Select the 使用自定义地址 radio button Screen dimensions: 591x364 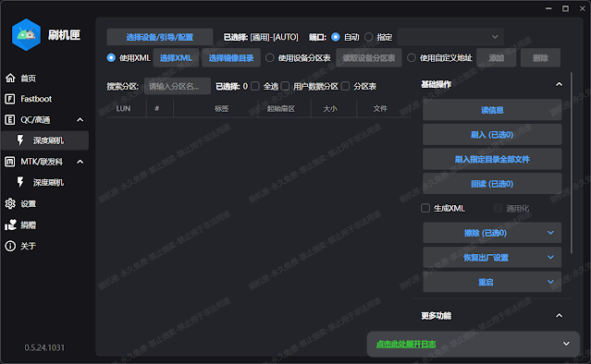pos(412,57)
